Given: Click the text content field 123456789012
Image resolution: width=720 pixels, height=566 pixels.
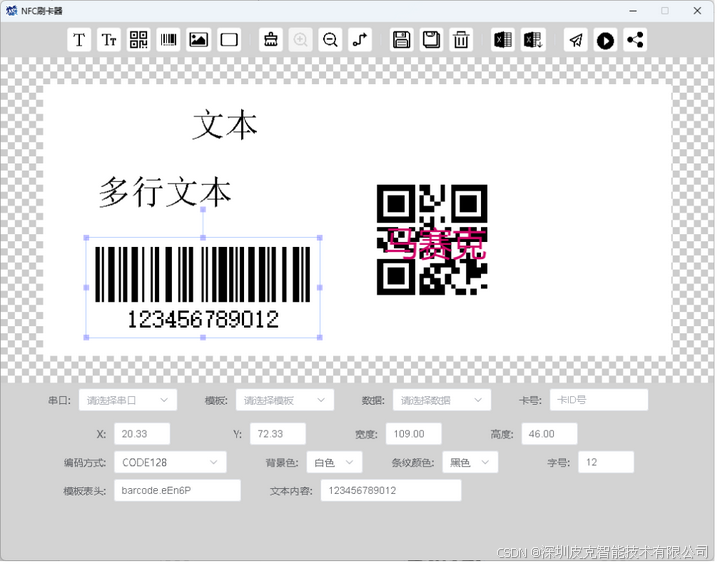Looking at the screenshot, I should [x=391, y=490].
